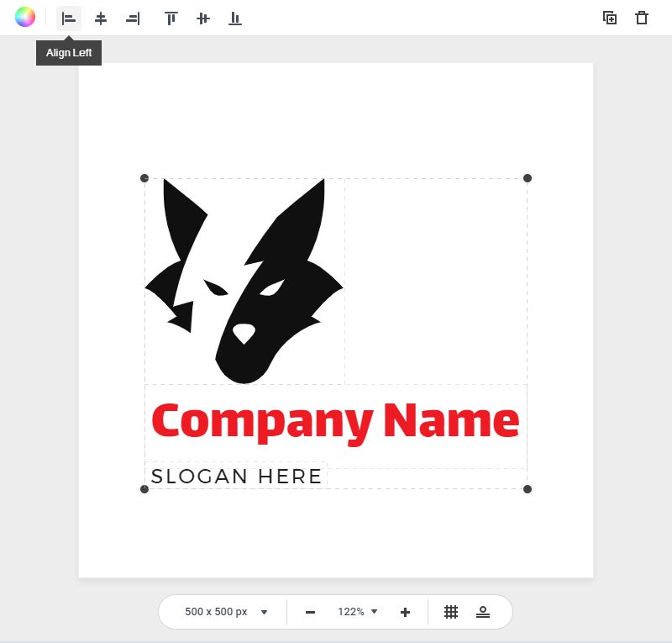The height and width of the screenshot is (643, 672).
Task: Select the Align Center tool
Action: 100,18
